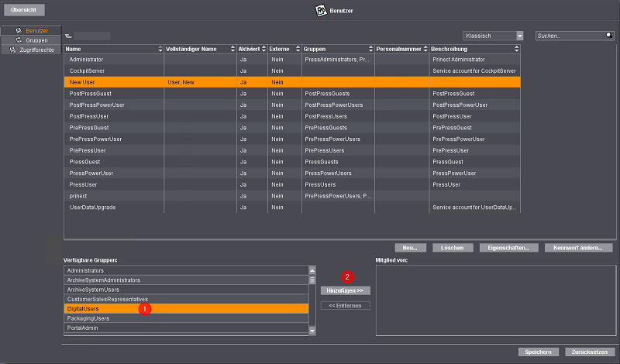This screenshot has height=364, width=620.
Task: Click the Übersicht button
Action: coord(23,10)
